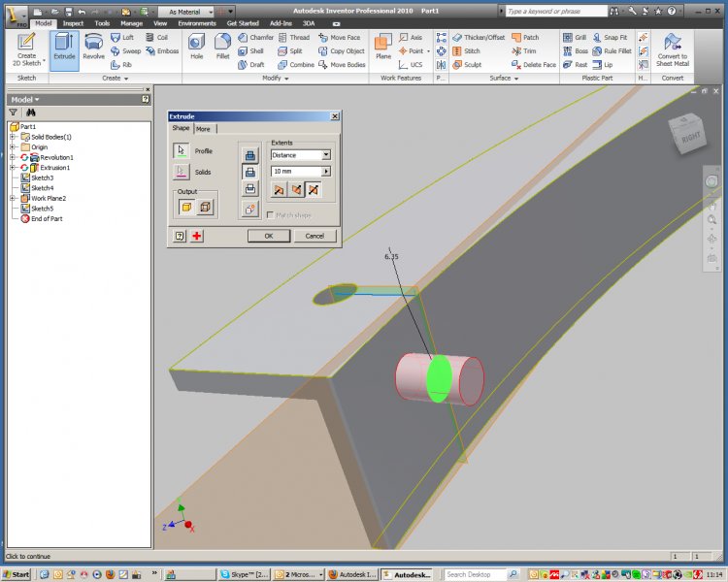Open the As Material color dropdown
This screenshot has width=728, height=582.
(211, 12)
